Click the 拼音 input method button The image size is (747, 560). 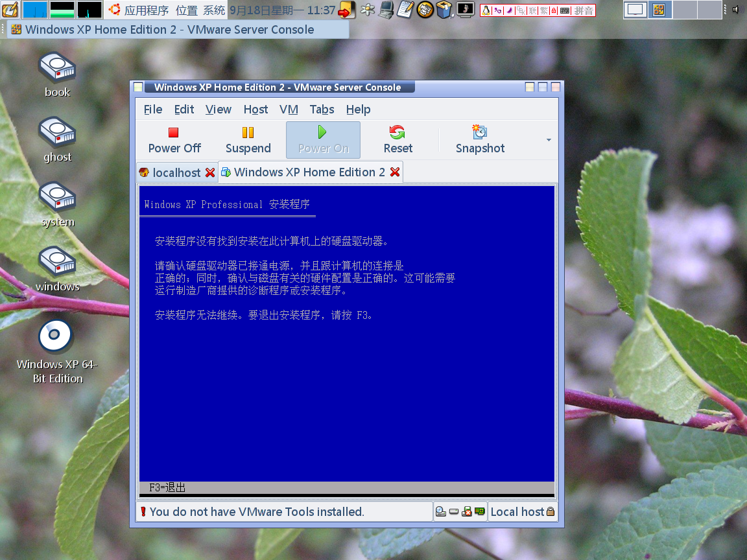click(x=584, y=10)
